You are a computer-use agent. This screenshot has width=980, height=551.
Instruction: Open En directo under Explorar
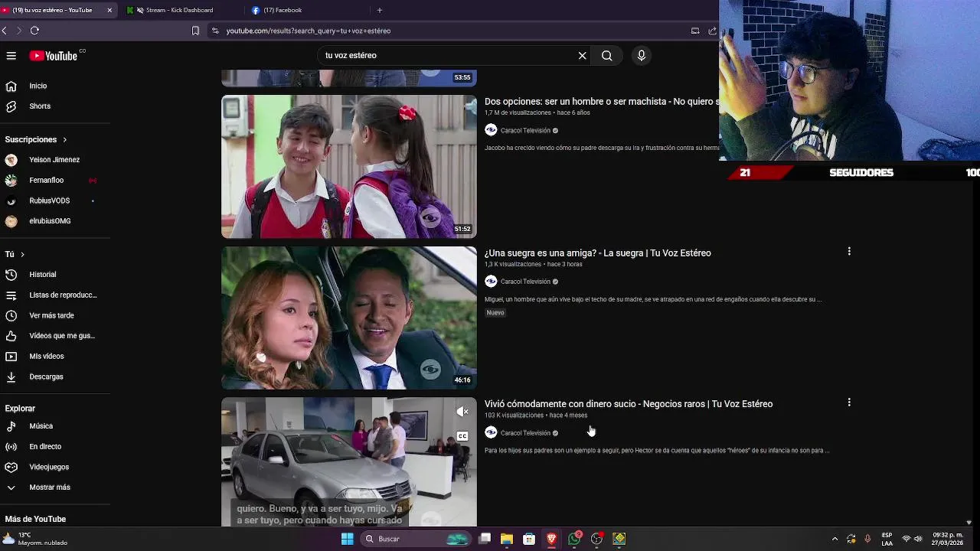pos(45,446)
